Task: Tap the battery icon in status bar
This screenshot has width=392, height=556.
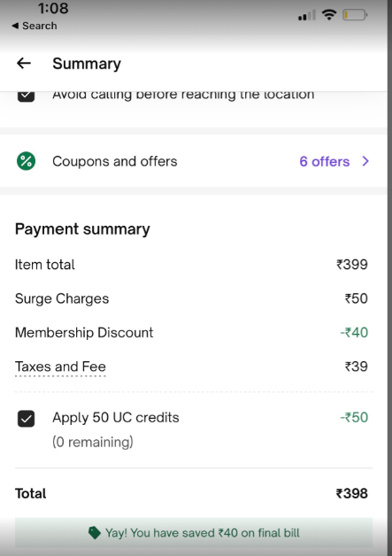Action: 355,15
